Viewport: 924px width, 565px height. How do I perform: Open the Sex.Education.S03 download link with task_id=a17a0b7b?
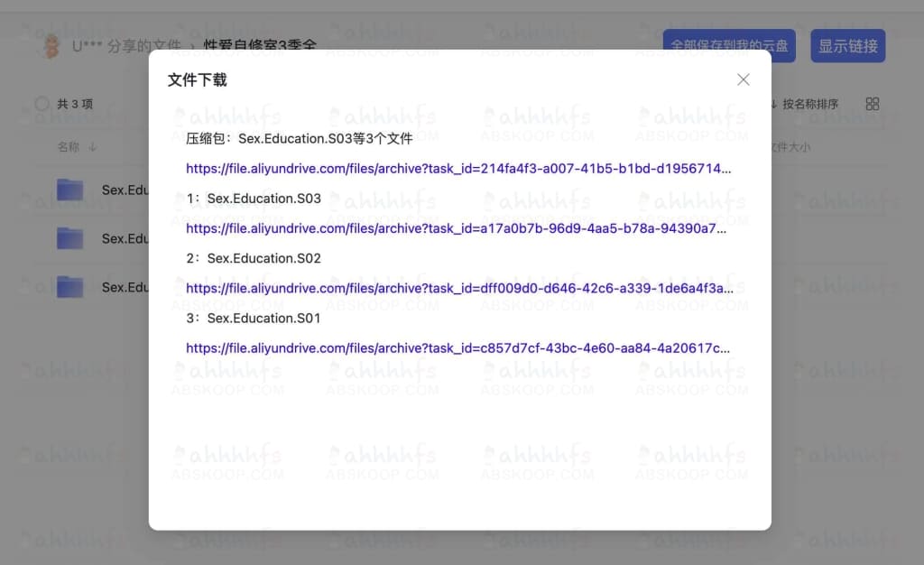(x=456, y=228)
